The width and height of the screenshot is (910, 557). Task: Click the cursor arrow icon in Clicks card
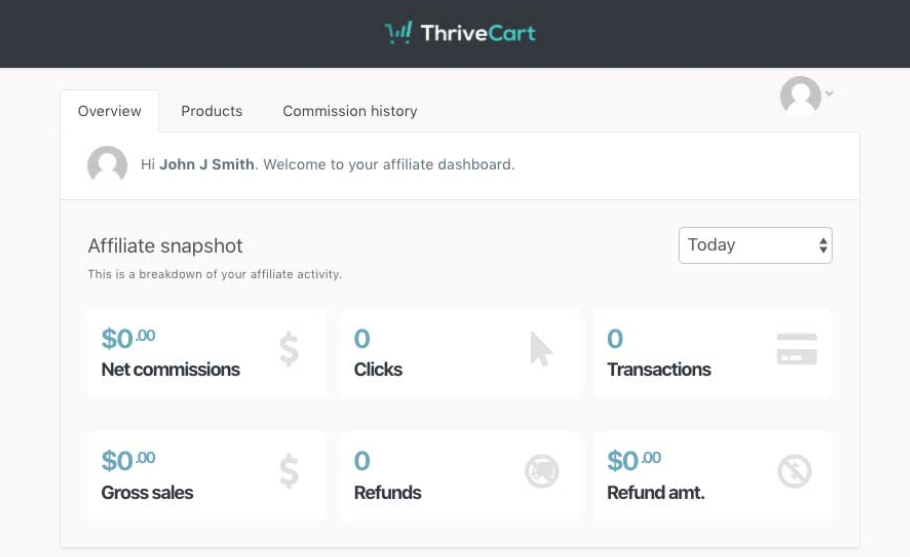click(x=541, y=349)
